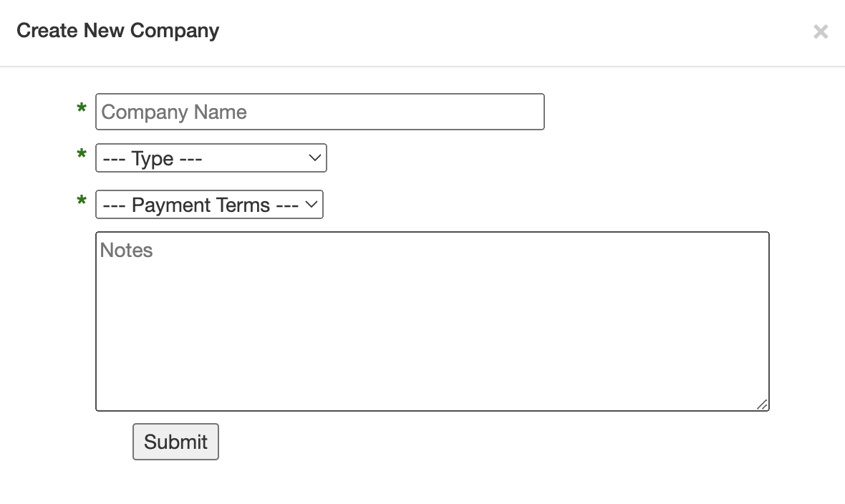Click the asterisk beside Company Name
The height and width of the screenshot is (504, 845).
(82, 110)
